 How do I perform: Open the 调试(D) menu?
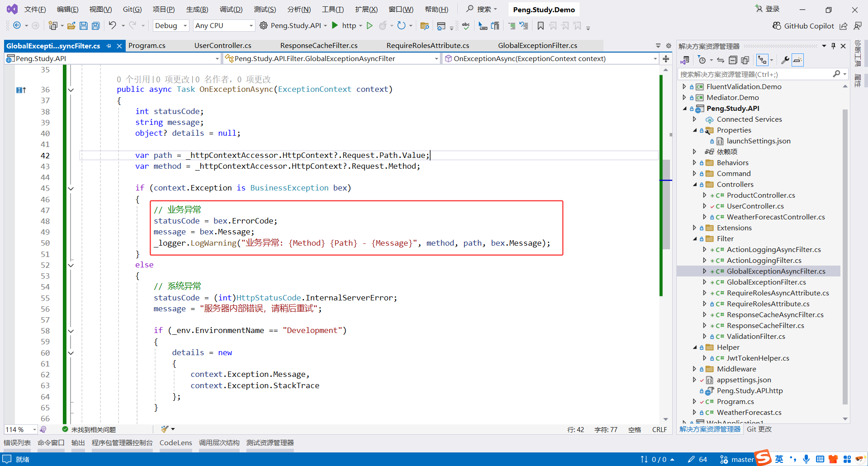tap(231, 10)
